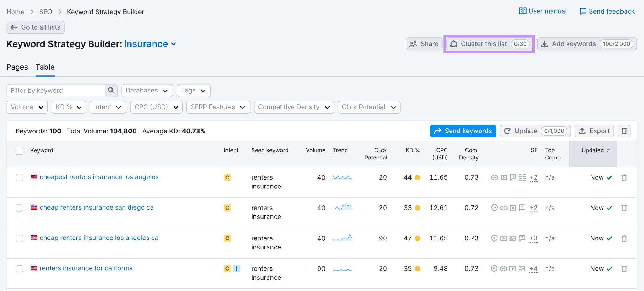The height and width of the screenshot is (291, 644).
Task: Check the 'cheap renters insurance san diego ca' row
Action: (x=19, y=208)
